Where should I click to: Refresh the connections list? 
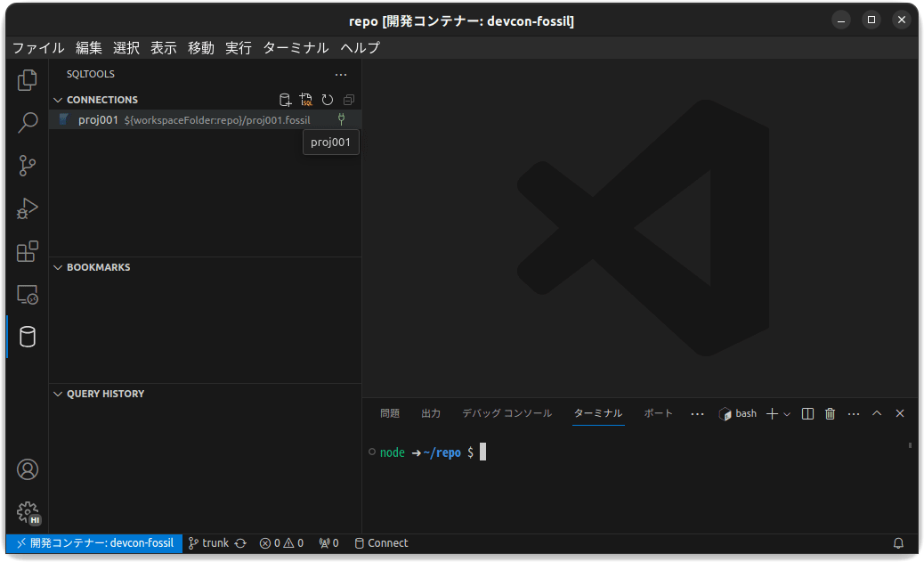coord(327,100)
